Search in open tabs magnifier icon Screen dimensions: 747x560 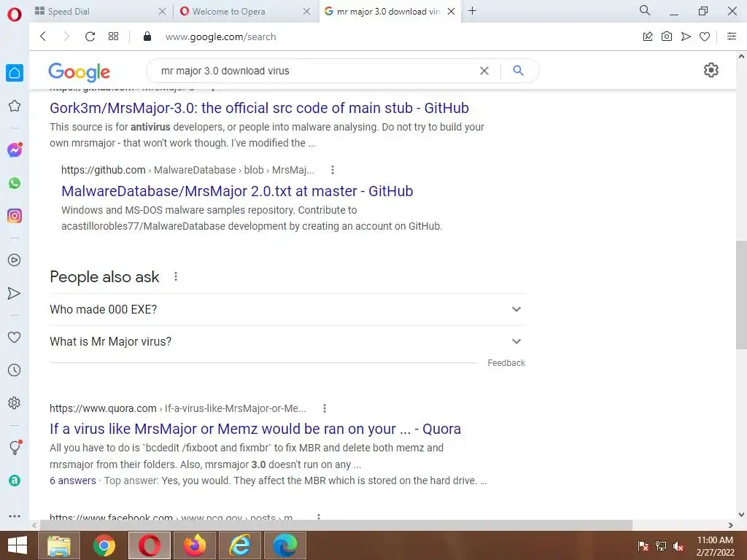tap(645, 10)
